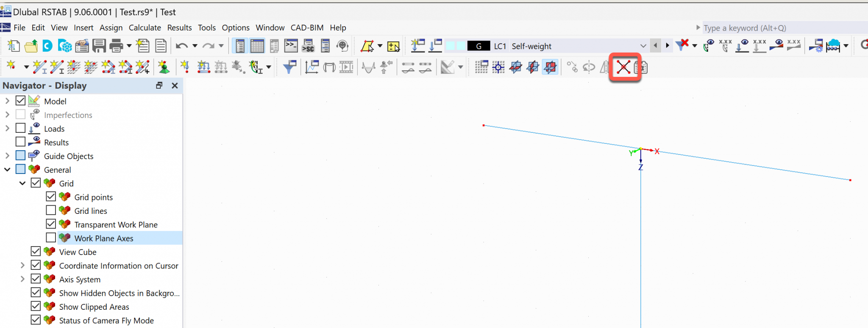Image resolution: width=868 pixels, height=328 pixels.
Task: Redo the last undone action
Action: pyautogui.click(x=209, y=46)
